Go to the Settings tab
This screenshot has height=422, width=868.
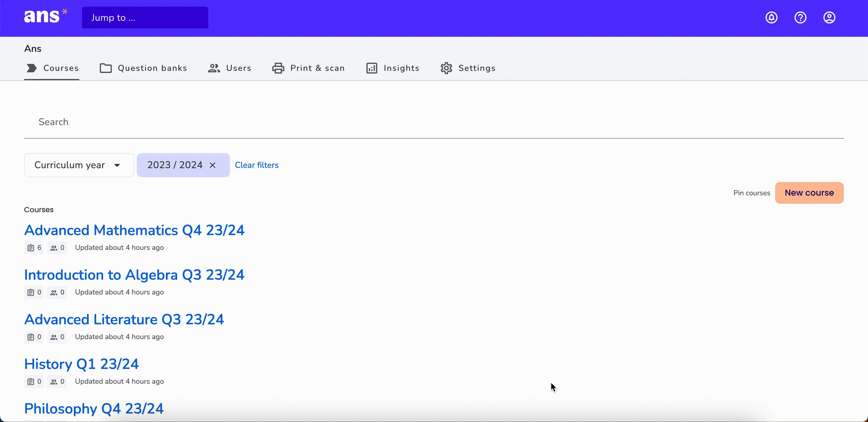[x=468, y=68]
